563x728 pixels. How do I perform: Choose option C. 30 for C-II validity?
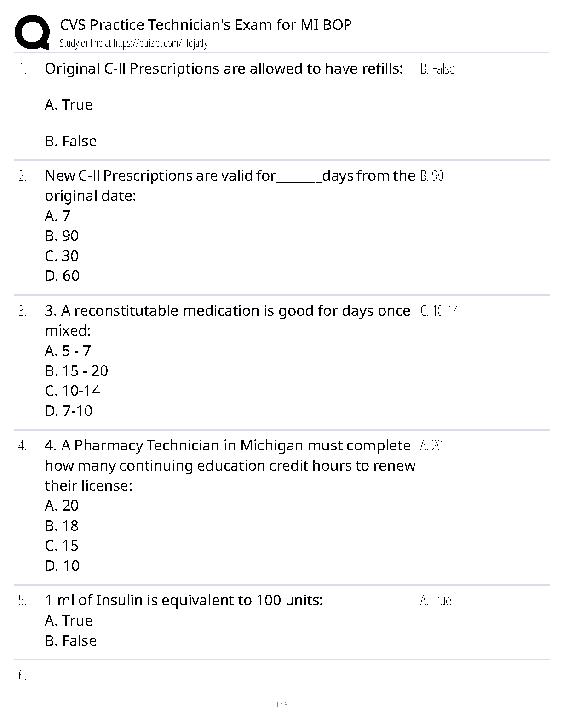pos(62,256)
